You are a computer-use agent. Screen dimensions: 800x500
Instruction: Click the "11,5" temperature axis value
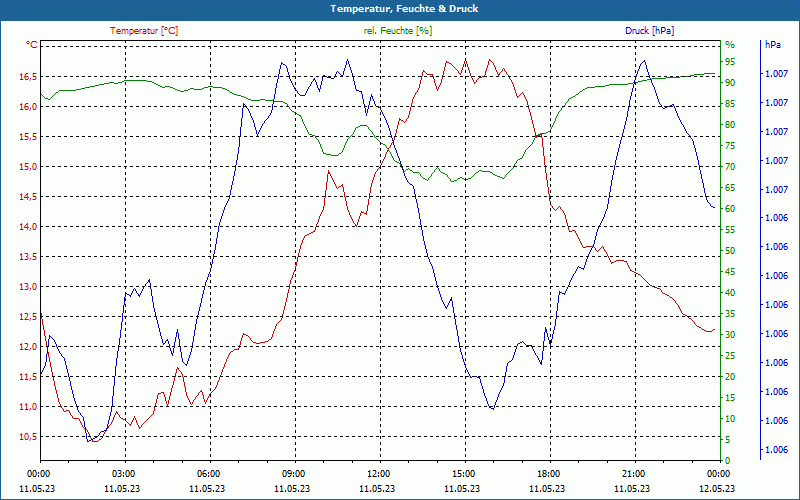[28, 377]
